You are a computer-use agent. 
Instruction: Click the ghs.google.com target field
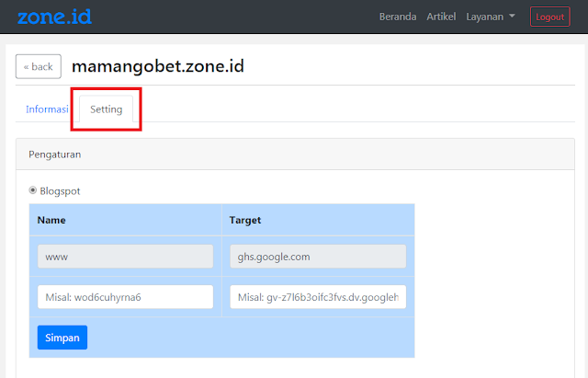tap(318, 257)
